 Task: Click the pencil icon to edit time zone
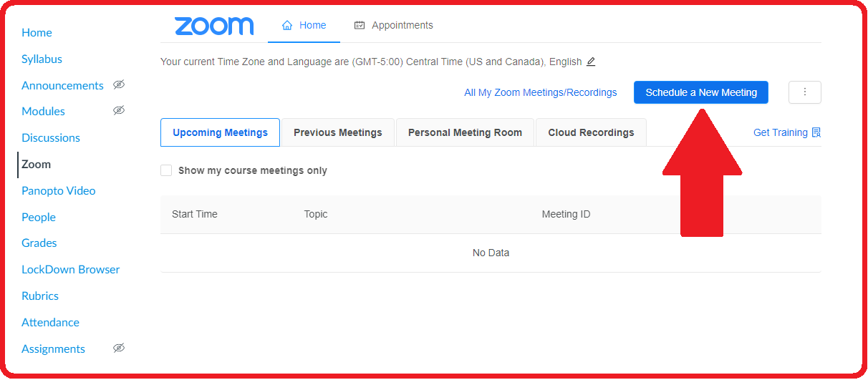(x=591, y=62)
